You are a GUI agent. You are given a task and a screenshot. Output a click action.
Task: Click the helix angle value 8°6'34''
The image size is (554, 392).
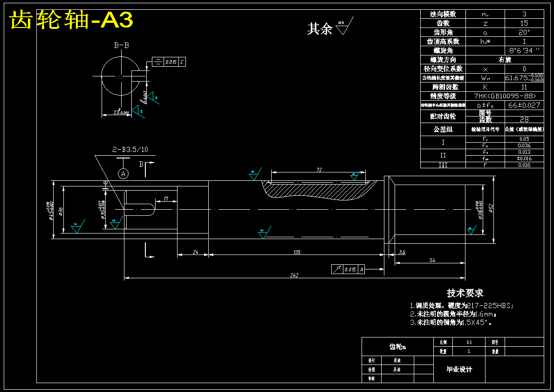coord(524,51)
